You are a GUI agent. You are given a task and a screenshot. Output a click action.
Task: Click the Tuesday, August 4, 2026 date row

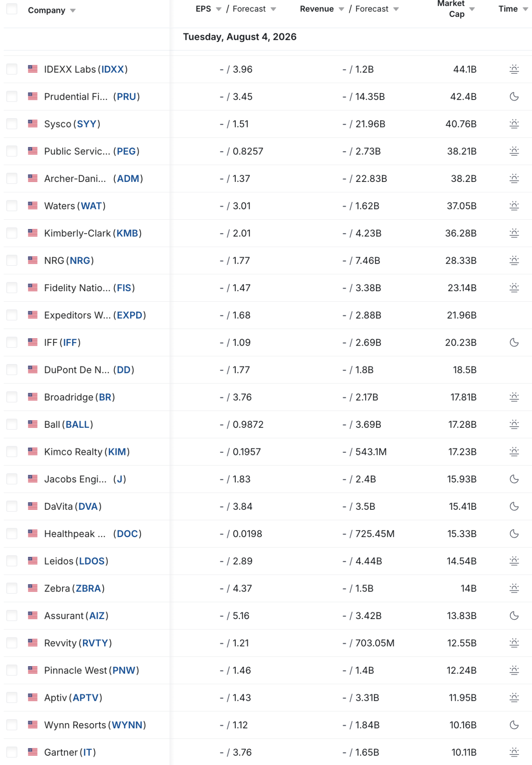pyautogui.click(x=240, y=37)
